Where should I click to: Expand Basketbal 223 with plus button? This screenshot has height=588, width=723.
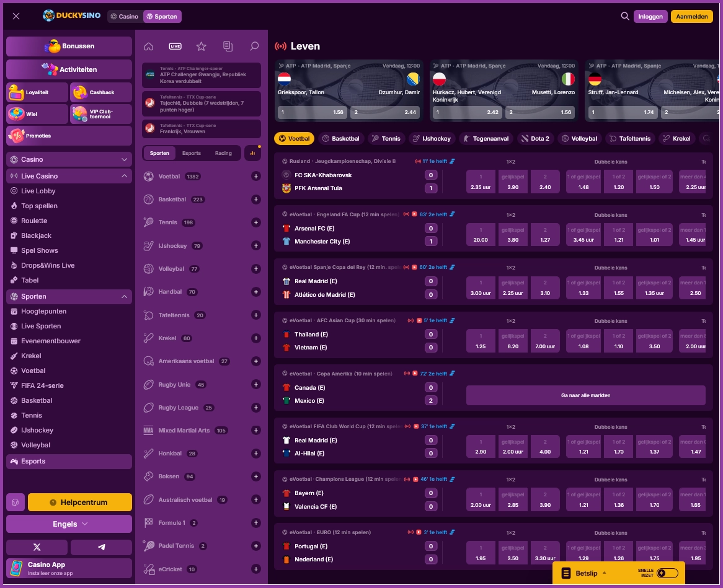click(256, 200)
